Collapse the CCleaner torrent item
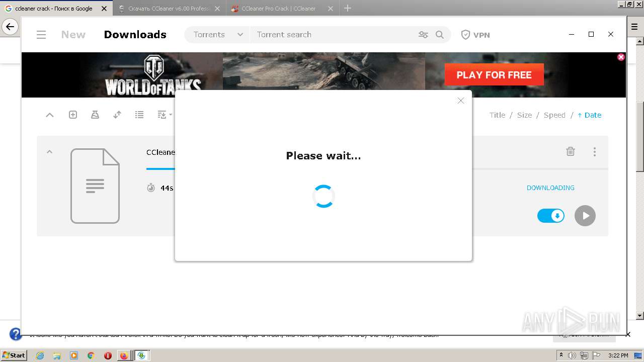 (x=49, y=152)
